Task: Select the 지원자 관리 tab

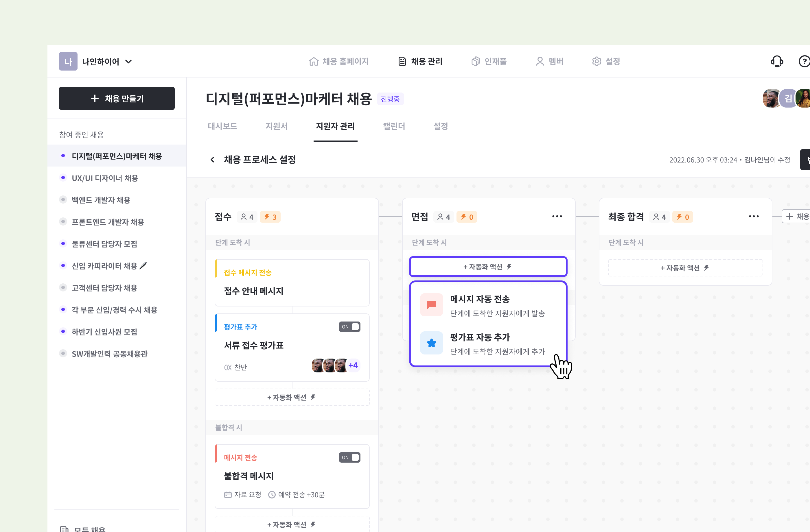Action: pos(335,126)
